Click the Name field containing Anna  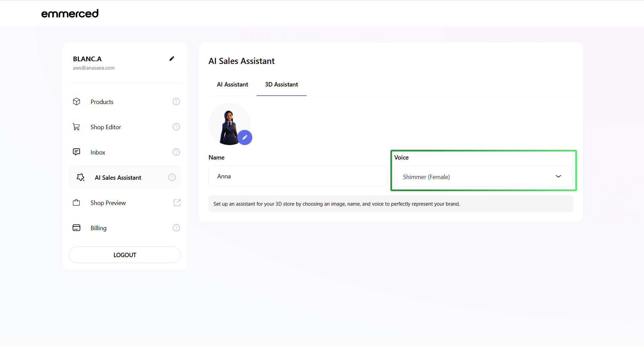click(298, 176)
